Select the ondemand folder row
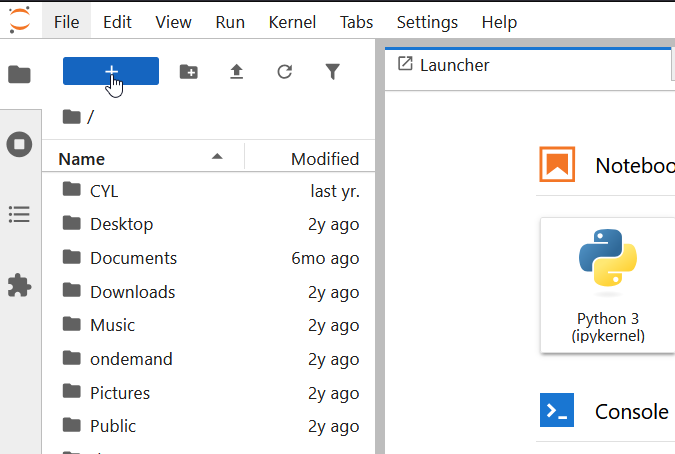Screen dimensions: 675x454 coord(208,359)
